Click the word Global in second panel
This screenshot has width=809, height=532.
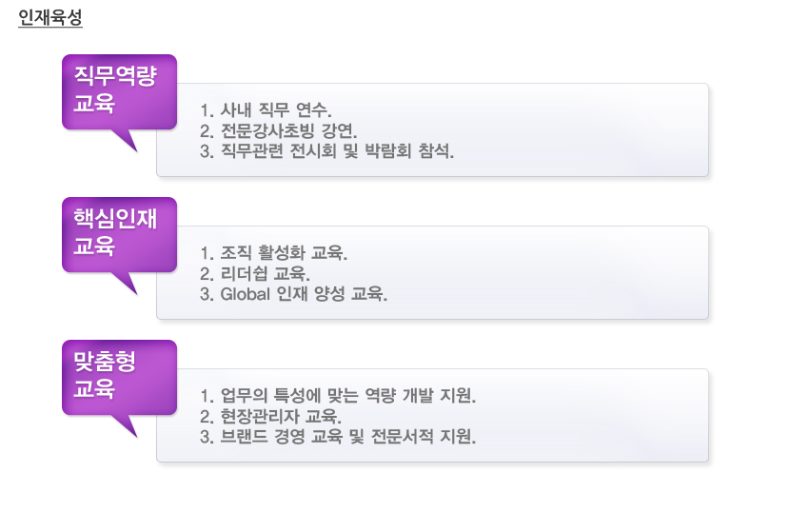point(245,294)
